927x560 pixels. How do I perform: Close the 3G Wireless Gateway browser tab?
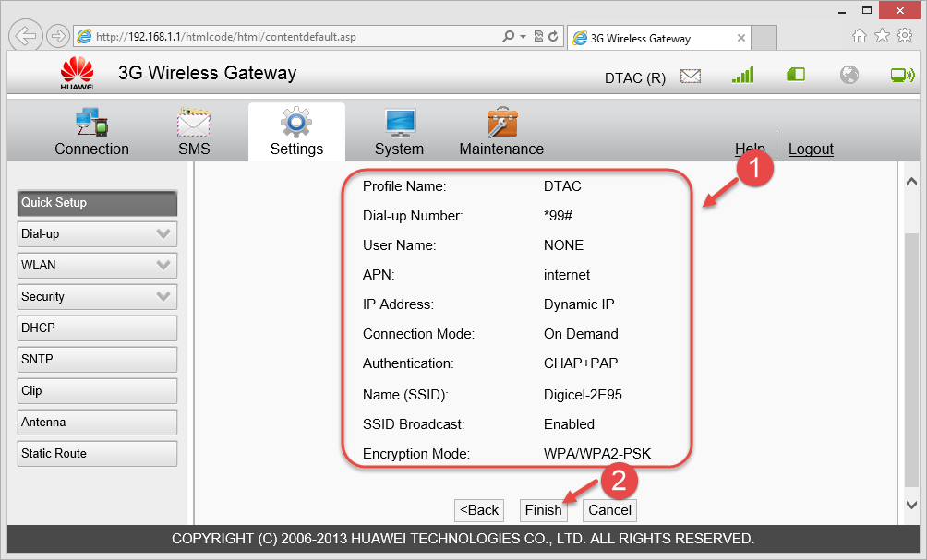pyautogui.click(x=740, y=38)
